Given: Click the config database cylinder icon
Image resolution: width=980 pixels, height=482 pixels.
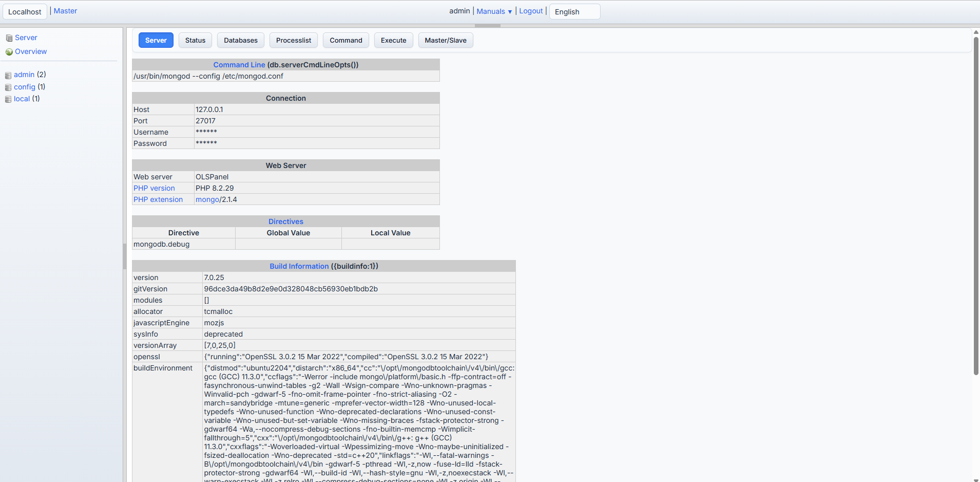Looking at the screenshot, I should coord(8,87).
